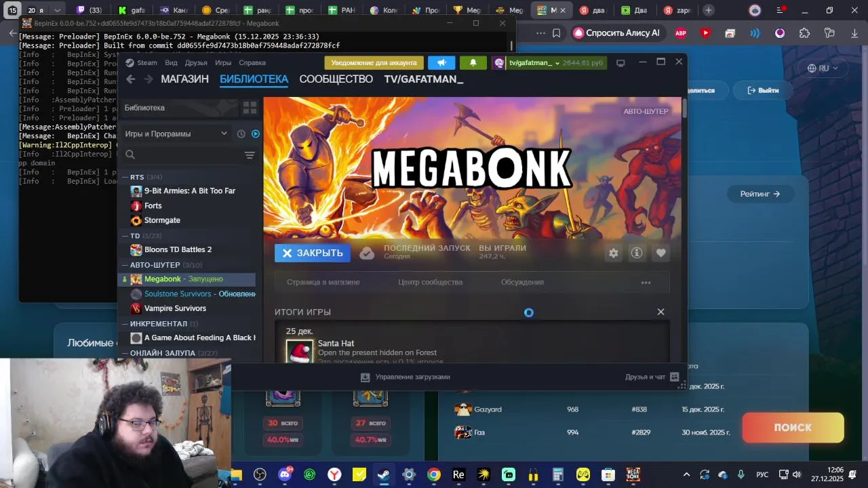Open the Вид menu
This screenshot has width=868, height=488.
pos(171,63)
